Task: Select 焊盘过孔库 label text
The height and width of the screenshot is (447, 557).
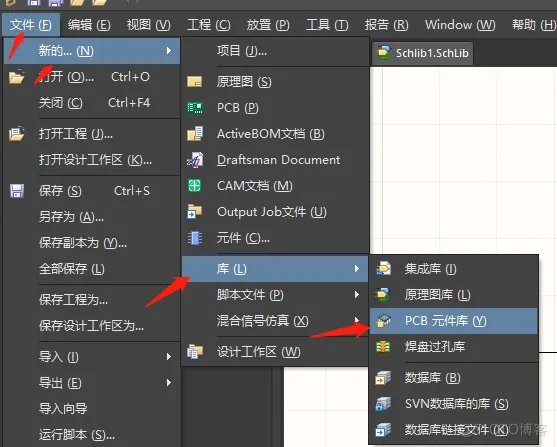Action: [x=435, y=347]
